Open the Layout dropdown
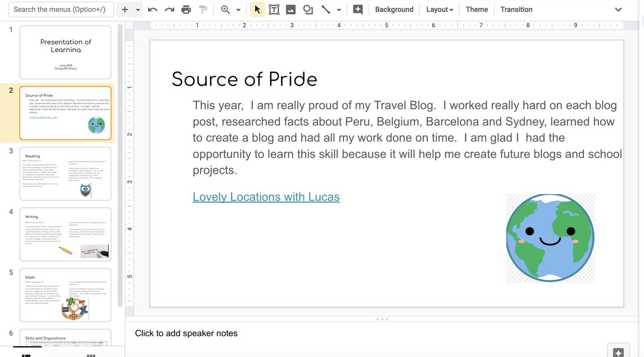This screenshot has height=357, width=644. tap(440, 10)
